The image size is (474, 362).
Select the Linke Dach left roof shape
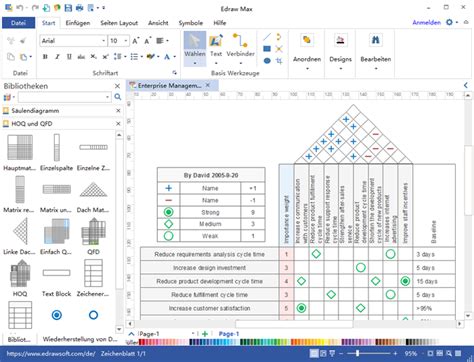pos(20,232)
